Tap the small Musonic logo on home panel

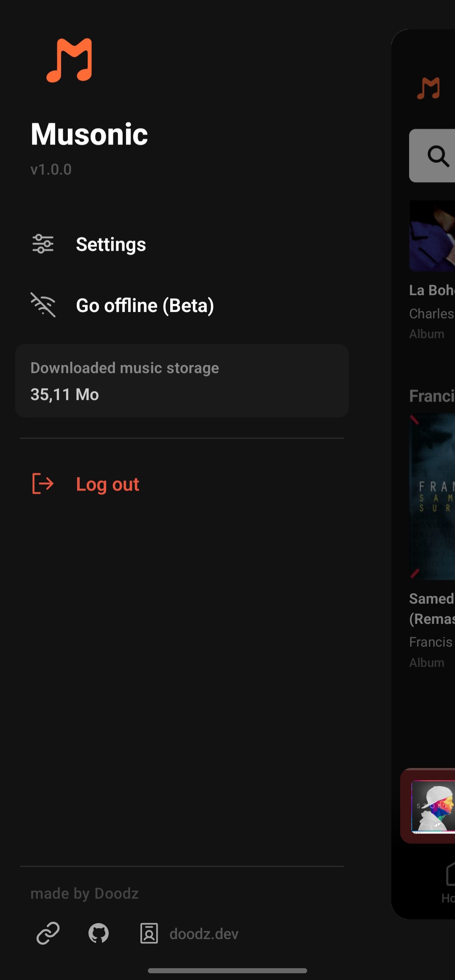(x=428, y=88)
